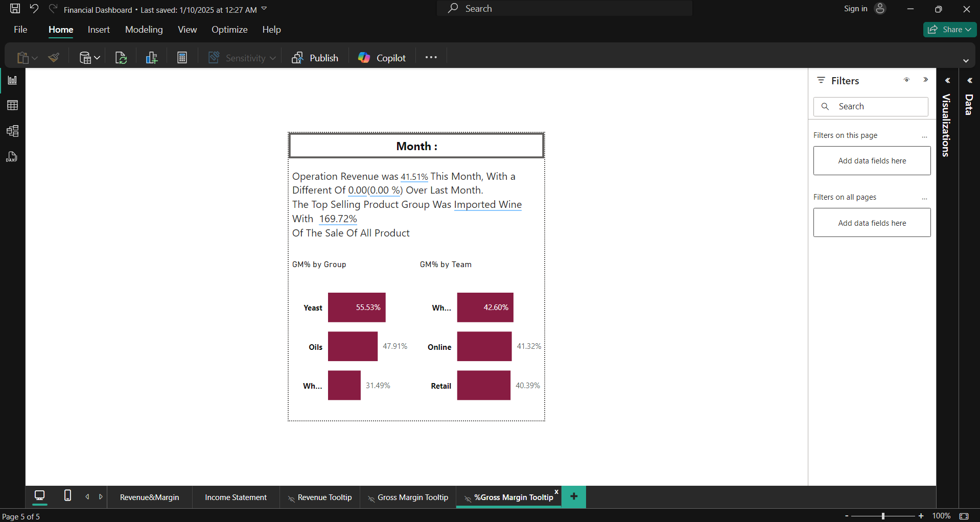Open the DAX query view icon
Viewport: 980px width, 522px height.
tap(12, 157)
